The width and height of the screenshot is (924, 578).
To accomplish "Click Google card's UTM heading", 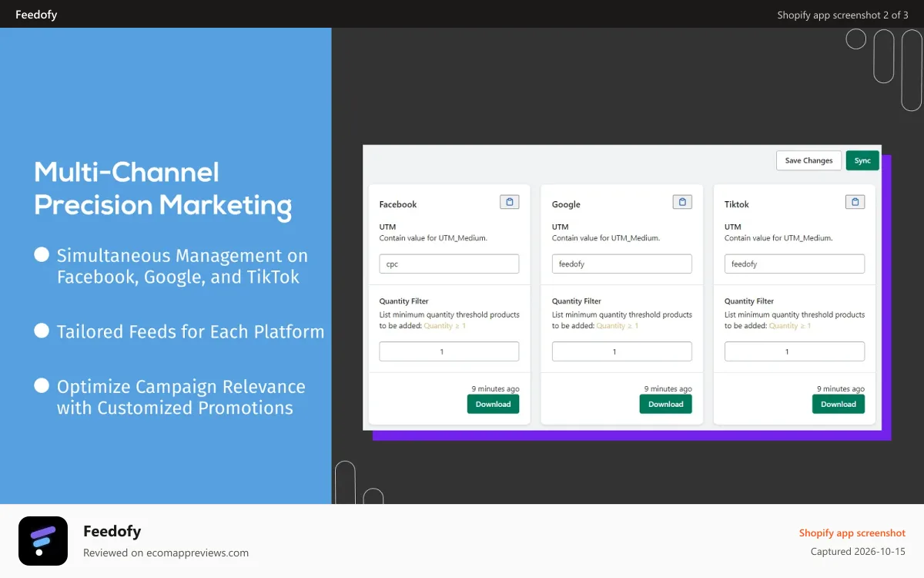I will click(560, 227).
